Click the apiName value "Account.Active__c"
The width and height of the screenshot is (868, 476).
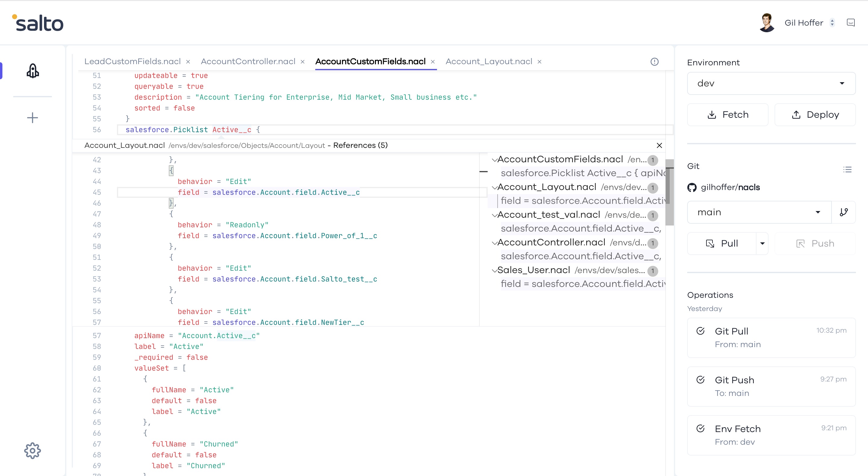[219, 336]
